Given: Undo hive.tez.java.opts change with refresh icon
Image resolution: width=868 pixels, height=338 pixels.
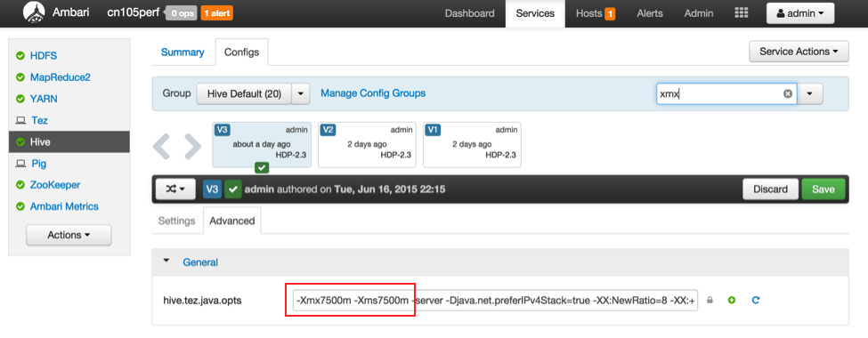Looking at the screenshot, I should click(x=756, y=301).
